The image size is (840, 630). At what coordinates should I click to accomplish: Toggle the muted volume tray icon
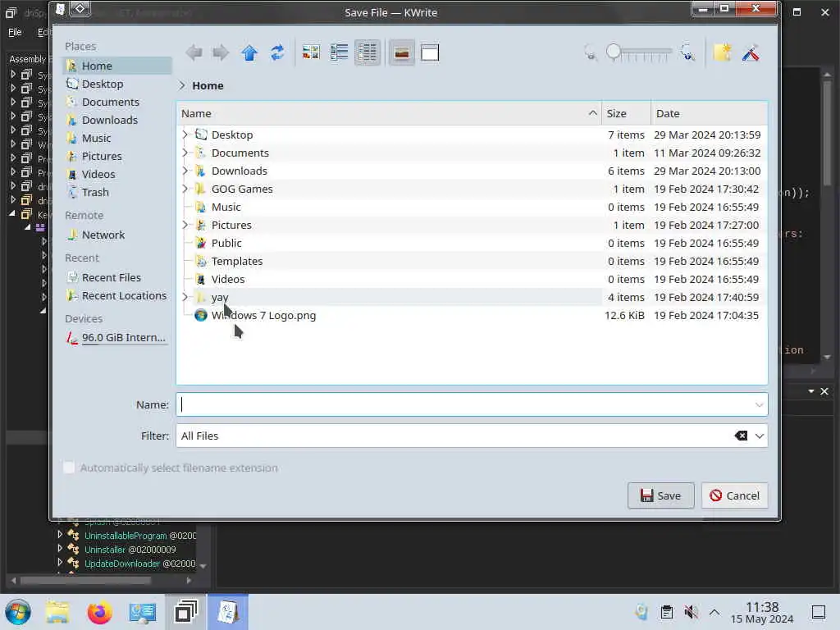[x=691, y=612]
